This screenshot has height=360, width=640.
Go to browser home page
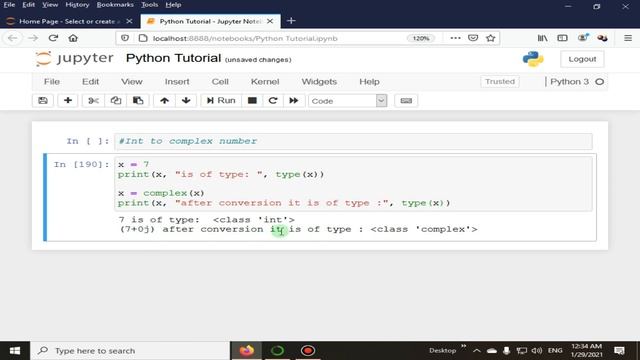(x=73, y=38)
